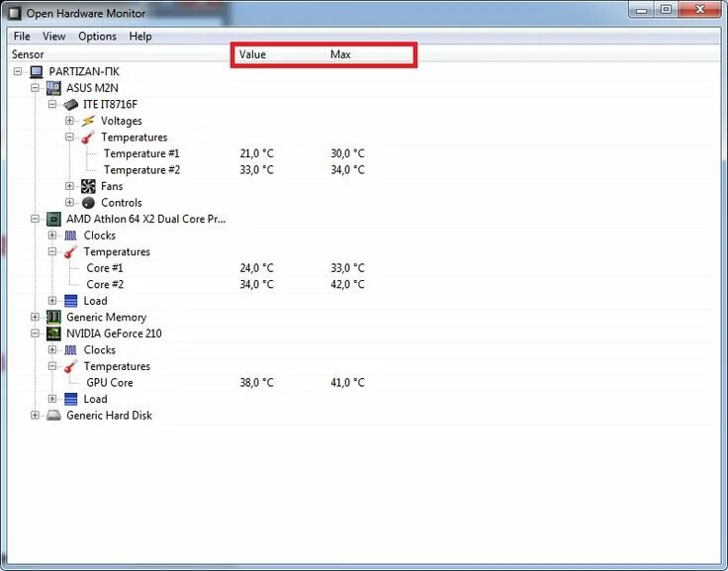Click Open Hardware Monitor title bar icon
This screenshot has width=728, height=571.
coord(15,13)
